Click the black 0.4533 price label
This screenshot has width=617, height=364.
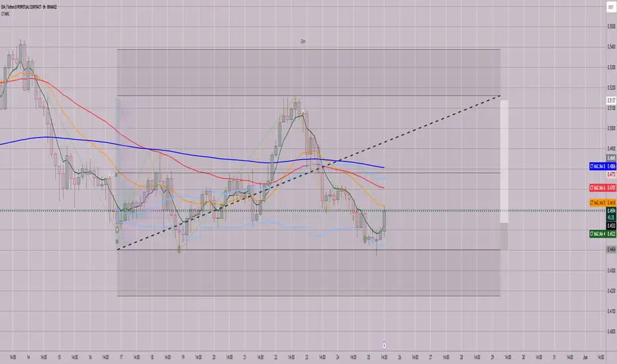pos(611,226)
